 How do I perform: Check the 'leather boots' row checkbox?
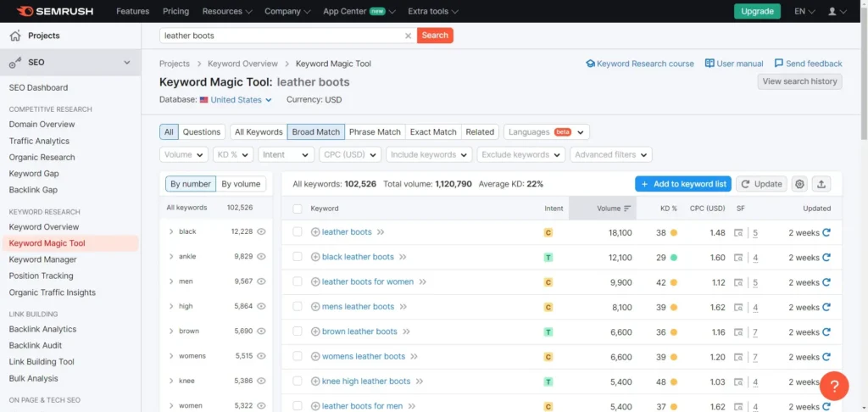pyautogui.click(x=298, y=232)
